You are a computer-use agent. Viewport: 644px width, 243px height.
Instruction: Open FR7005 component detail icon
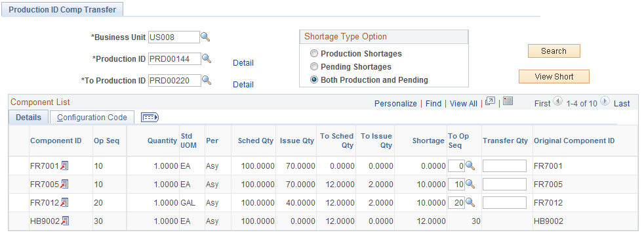[64, 184]
